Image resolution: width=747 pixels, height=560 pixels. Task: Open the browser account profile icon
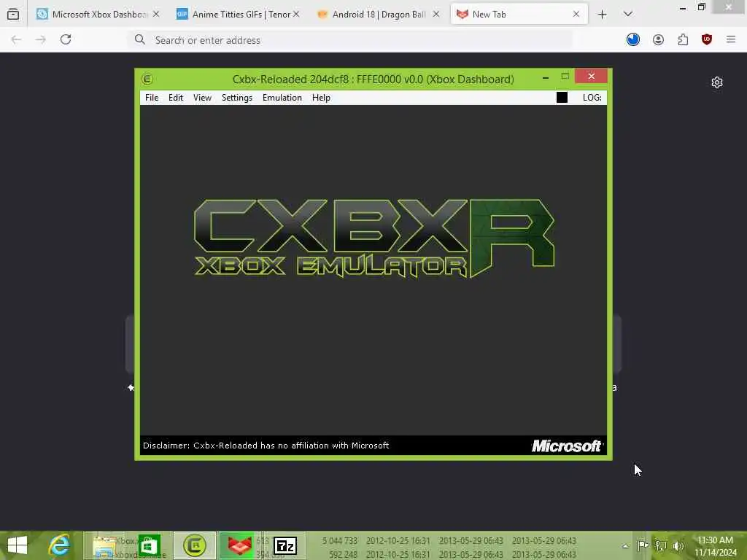659,39
